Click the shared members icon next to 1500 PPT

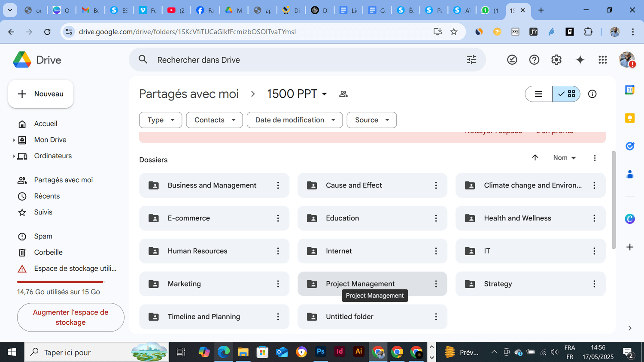click(343, 94)
